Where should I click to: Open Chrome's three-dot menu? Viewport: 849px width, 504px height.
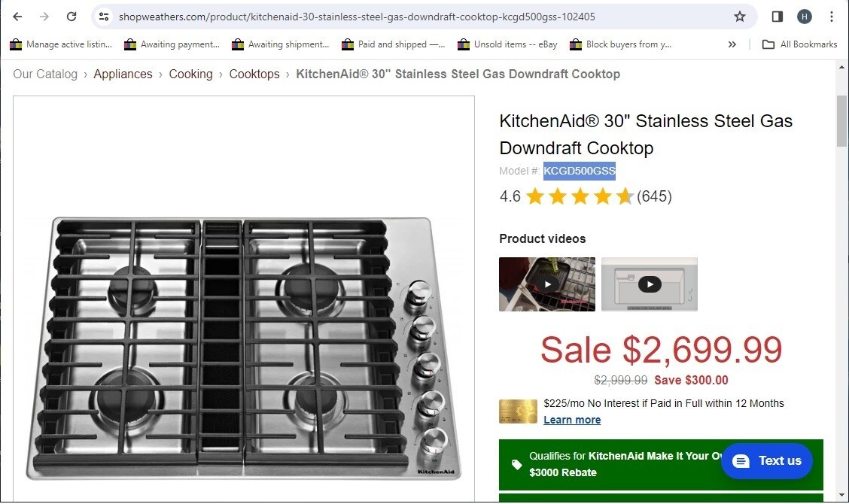tap(832, 16)
